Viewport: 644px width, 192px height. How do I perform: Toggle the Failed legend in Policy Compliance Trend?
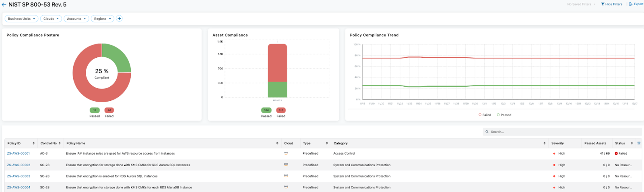click(485, 115)
